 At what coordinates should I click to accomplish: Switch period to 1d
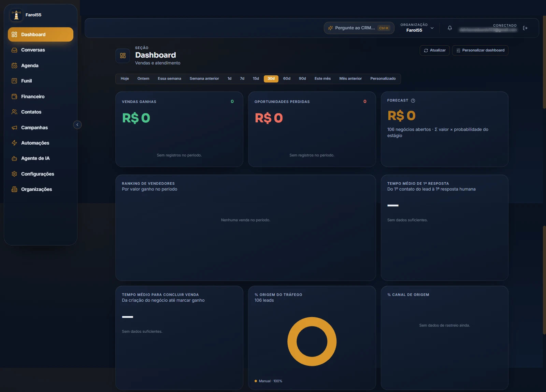pos(230,79)
